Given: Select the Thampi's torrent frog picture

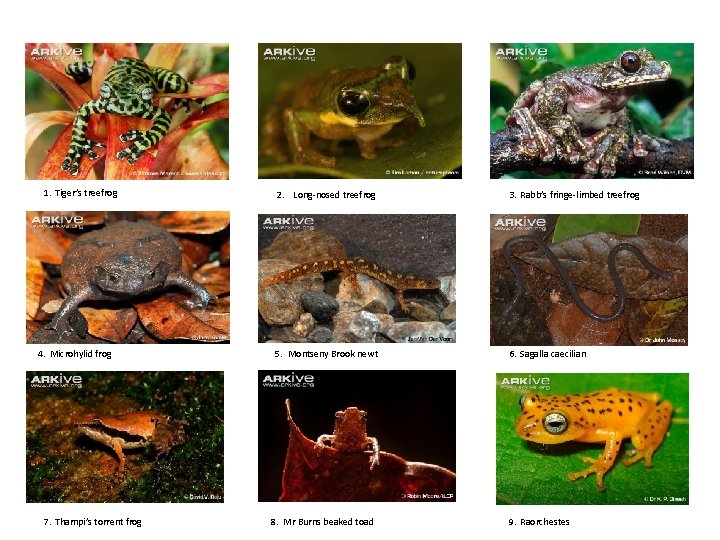Looking at the screenshot, I should [x=125, y=437].
